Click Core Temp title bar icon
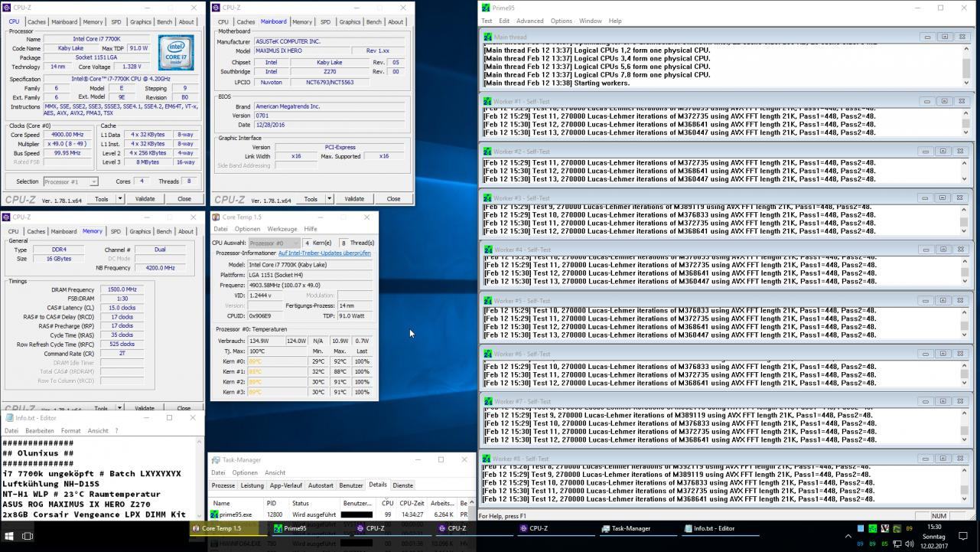The width and height of the screenshot is (980, 552). 217,217
